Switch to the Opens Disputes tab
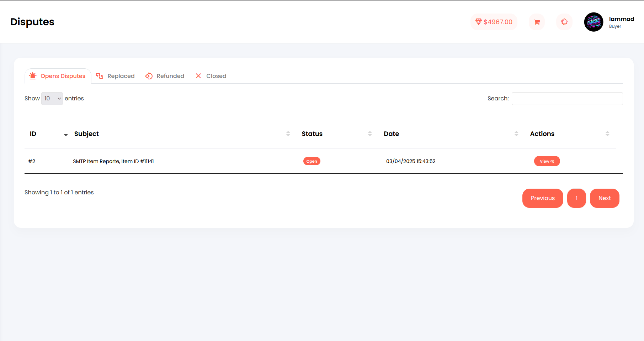Screen dimensions: 644x341 pyautogui.click(x=58, y=76)
